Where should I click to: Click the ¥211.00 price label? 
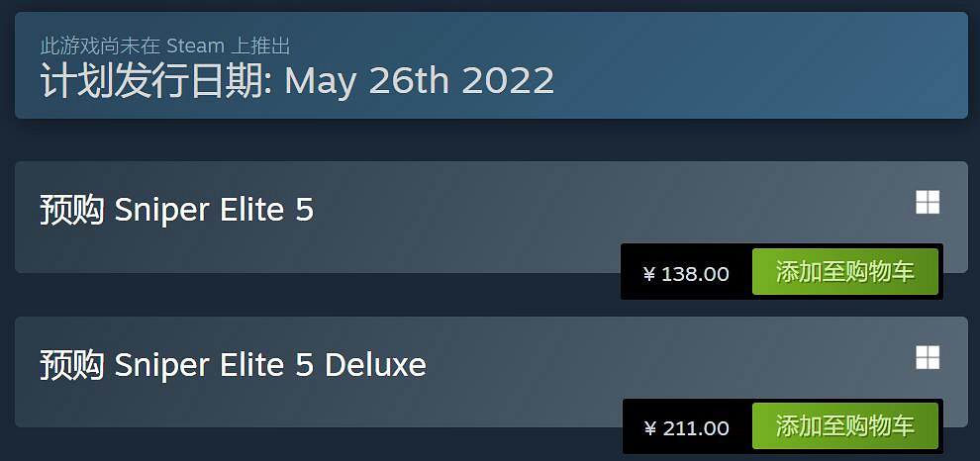pyautogui.click(x=686, y=427)
